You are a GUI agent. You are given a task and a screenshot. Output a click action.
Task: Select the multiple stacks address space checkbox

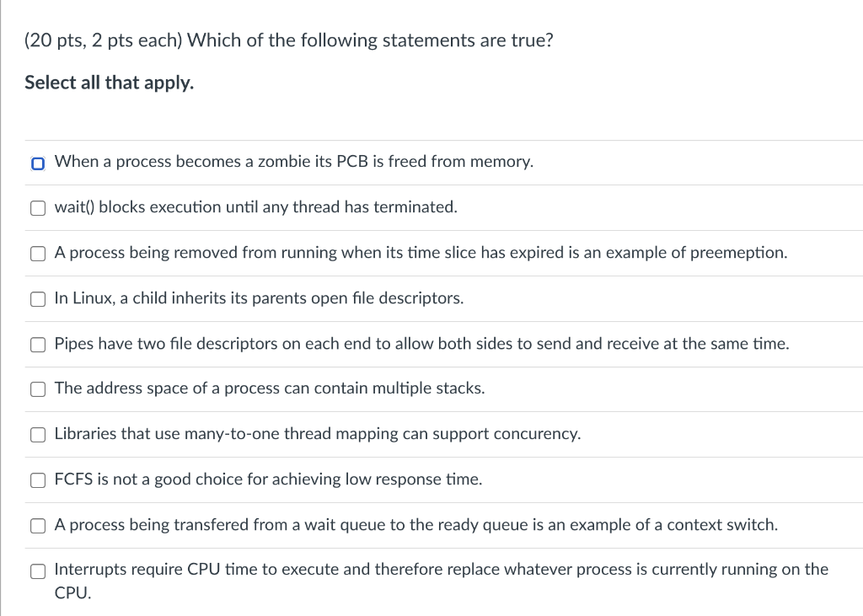(x=37, y=388)
